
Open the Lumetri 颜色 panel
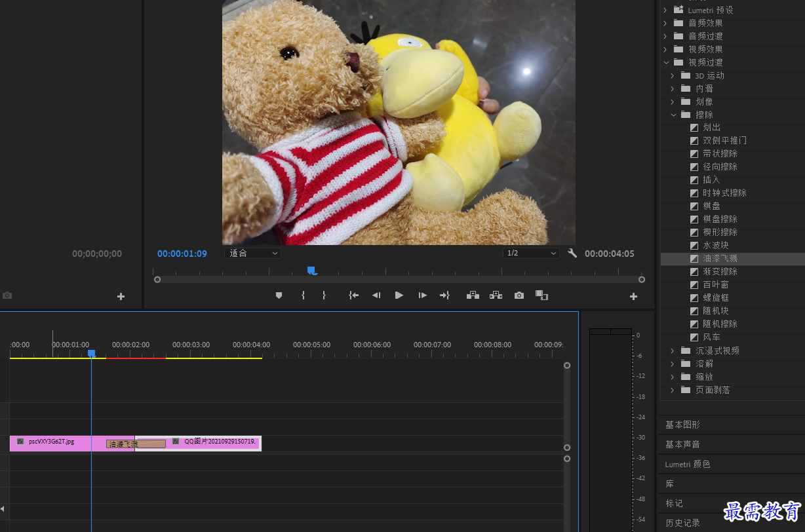click(x=688, y=464)
